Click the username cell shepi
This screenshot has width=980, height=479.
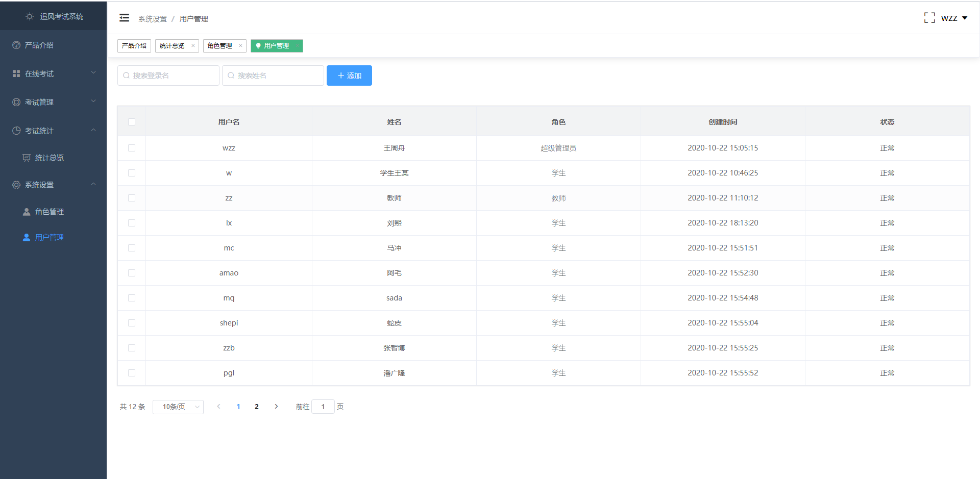tap(229, 323)
